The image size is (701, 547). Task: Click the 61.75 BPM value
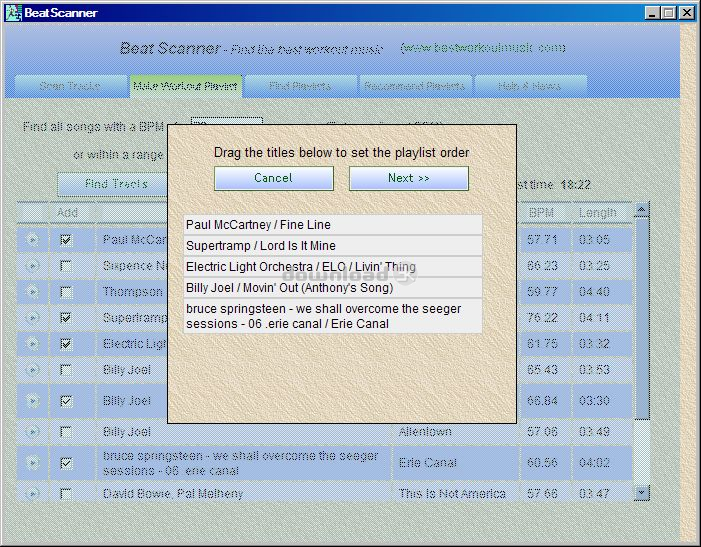[x=542, y=344]
